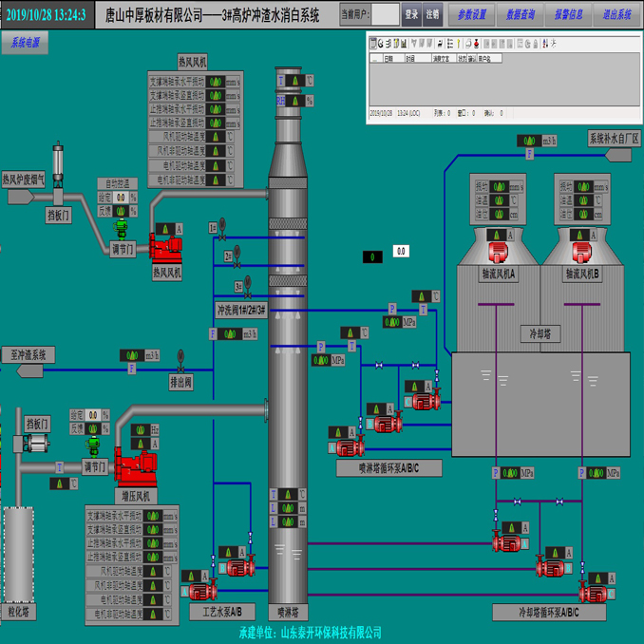Click the selection list icon in alarm toolbar
The image size is (644, 644).
[x=450, y=44]
